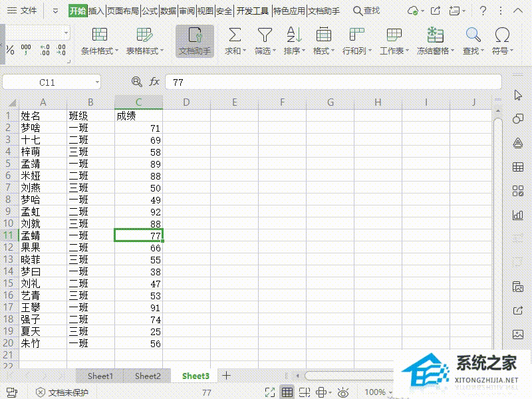The height and width of the screenshot is (399, 532).
Task: Open the 格式 format tool
Action: pos(324,41)
